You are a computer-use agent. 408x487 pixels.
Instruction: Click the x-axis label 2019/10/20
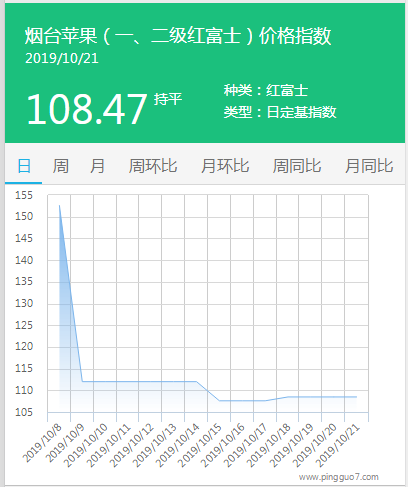pos(314,445)
